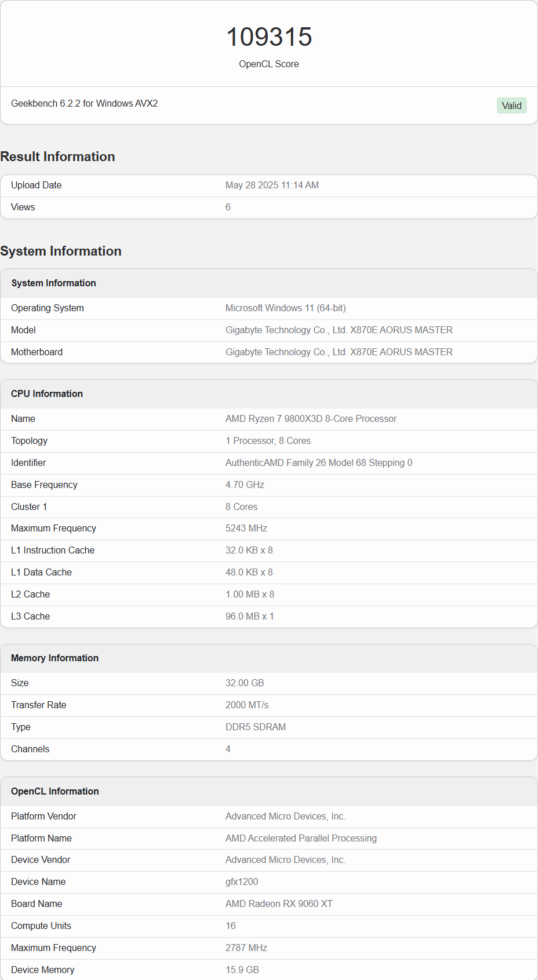Select the L3 Cache 96.0 MB value
538x980 pixels.
(x=249, y=616)
